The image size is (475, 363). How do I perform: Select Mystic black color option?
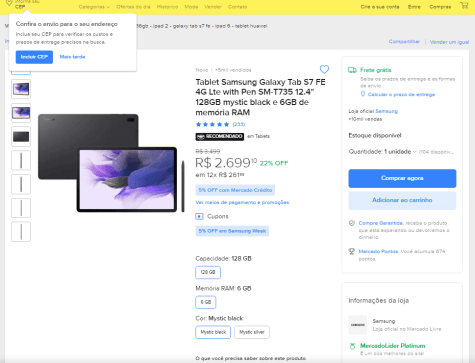click(x=213, y=332)
